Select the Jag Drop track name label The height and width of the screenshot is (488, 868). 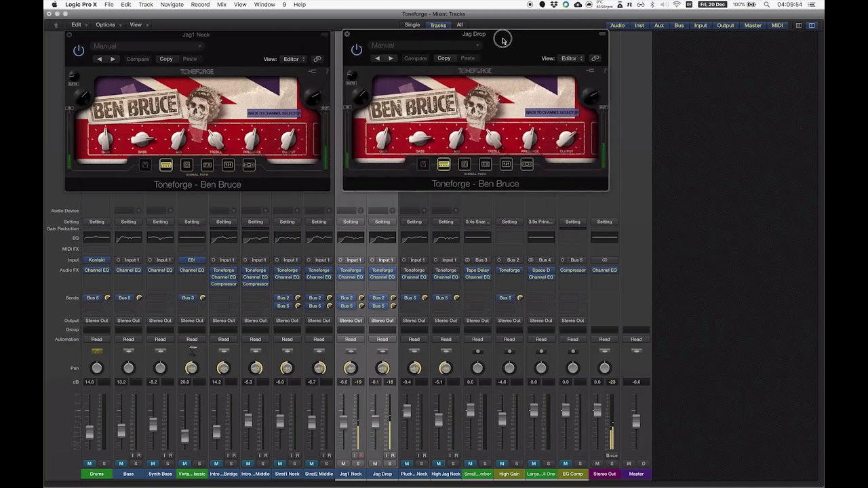tap(382, 474)
